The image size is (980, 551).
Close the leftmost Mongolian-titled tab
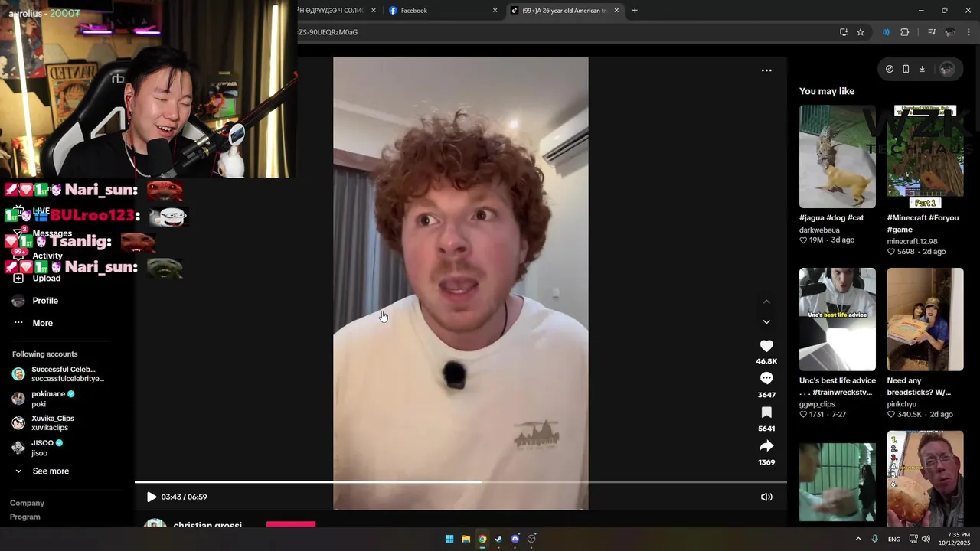pos(374,11)
